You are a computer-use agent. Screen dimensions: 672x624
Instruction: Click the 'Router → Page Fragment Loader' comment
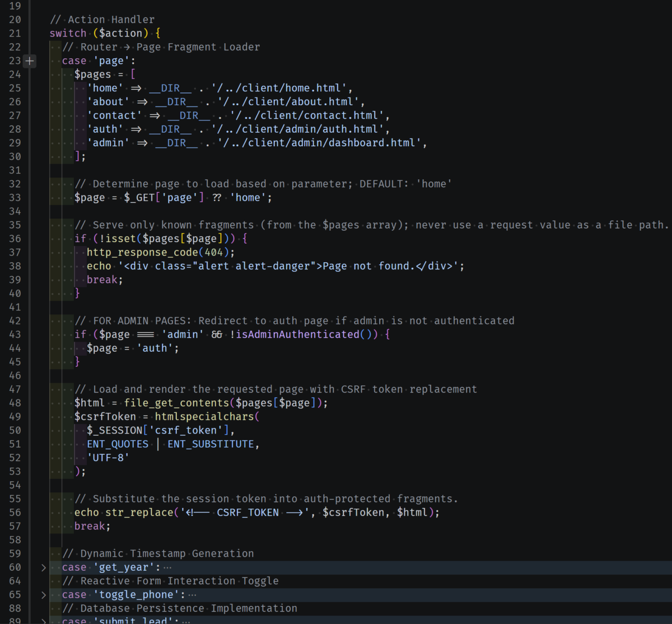pyautogui.click(x=161, y=47)
